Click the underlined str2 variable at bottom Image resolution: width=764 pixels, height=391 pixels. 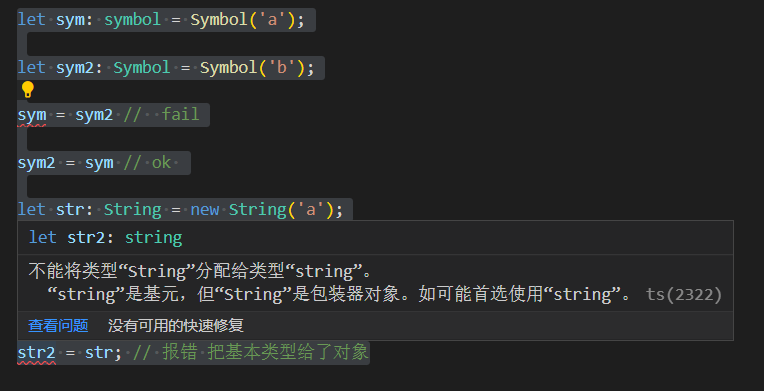coord(37,352)
